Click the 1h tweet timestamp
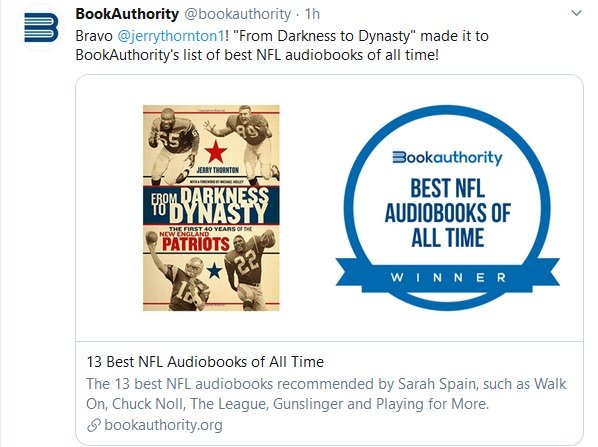Screen dimensions: 598x447 click(x=312, y=14)
